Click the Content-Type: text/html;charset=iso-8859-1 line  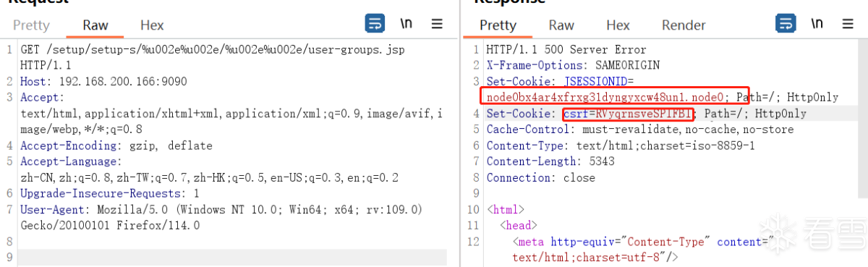pyautogui.click(x=621, y=145)
